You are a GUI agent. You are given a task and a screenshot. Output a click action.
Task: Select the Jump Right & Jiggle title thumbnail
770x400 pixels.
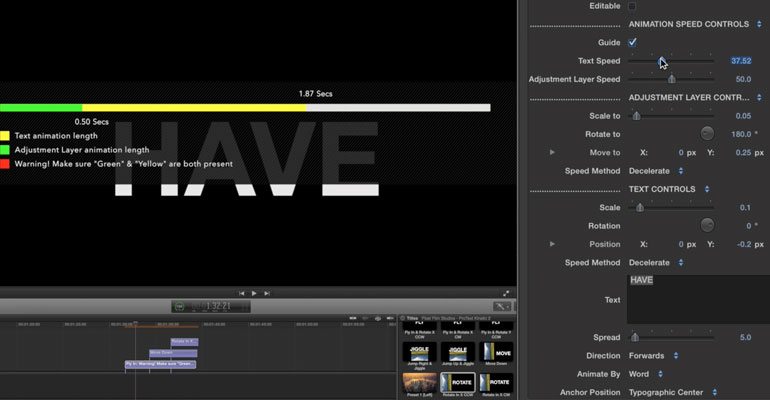click(419, 352)
